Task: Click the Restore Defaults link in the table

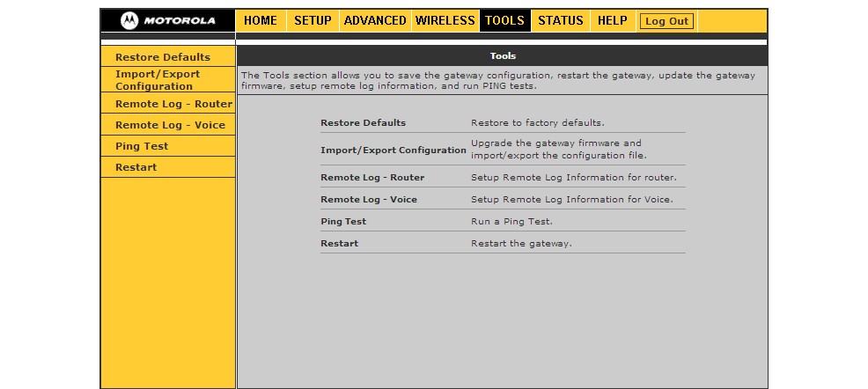Action: pyautogui.click(x=364, y=123)
